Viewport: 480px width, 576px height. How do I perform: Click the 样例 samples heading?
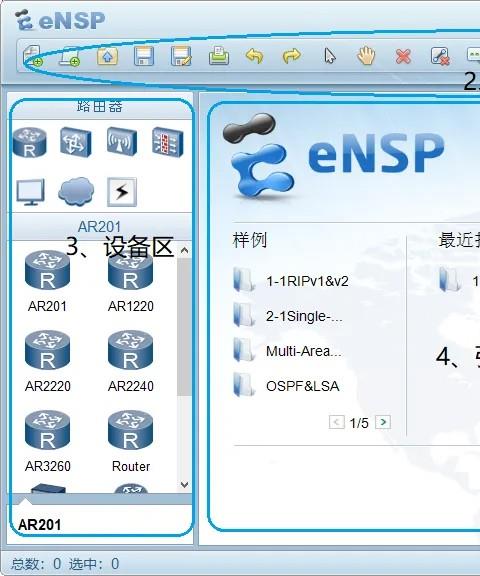click(x=250, y=240)
